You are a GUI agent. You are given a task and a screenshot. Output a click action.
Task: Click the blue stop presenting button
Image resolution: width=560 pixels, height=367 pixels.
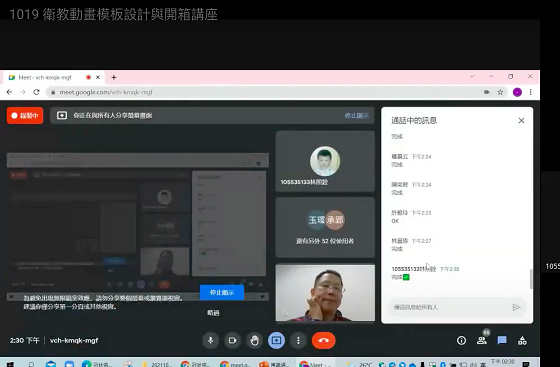coord(222,292)
